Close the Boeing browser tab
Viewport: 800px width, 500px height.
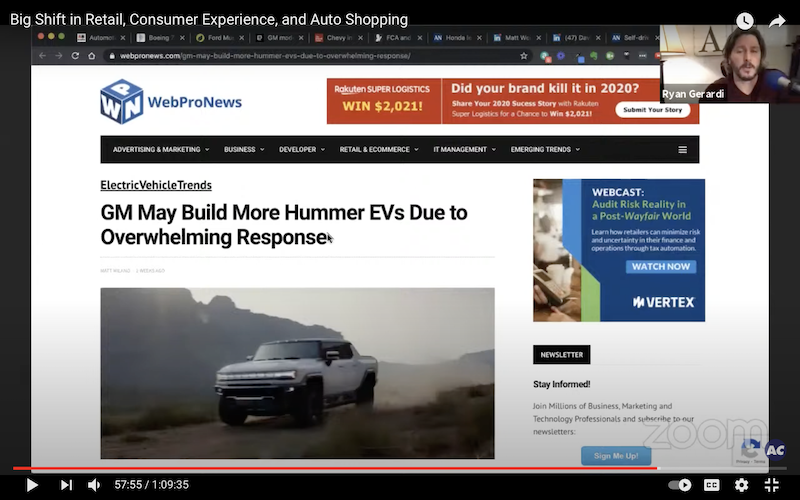click(182, 38)
